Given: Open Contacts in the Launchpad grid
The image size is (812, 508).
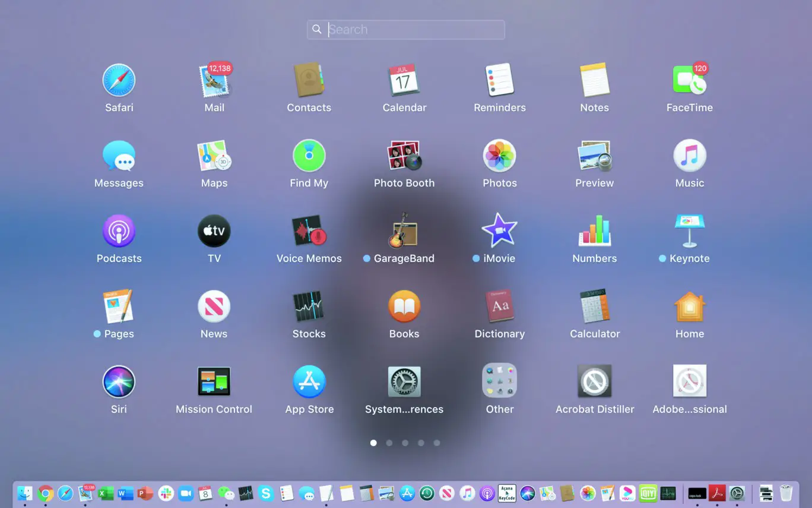Looking at the screenshot, I should pyautogui.click(x=309, y=80).
